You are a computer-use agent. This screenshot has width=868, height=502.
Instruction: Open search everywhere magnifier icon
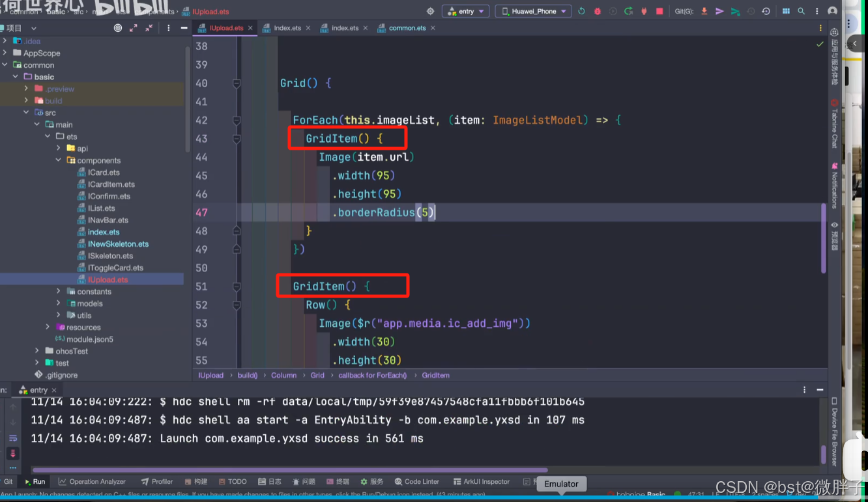point(802,11)
